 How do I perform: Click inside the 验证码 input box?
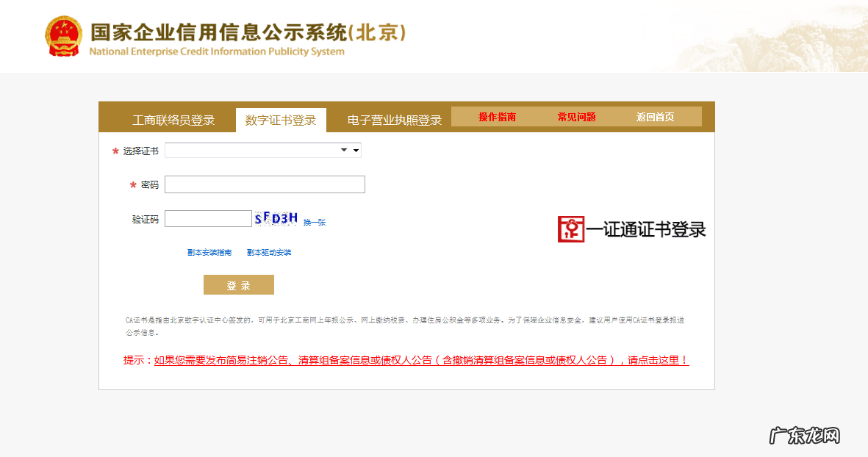[x=208, y=218]
